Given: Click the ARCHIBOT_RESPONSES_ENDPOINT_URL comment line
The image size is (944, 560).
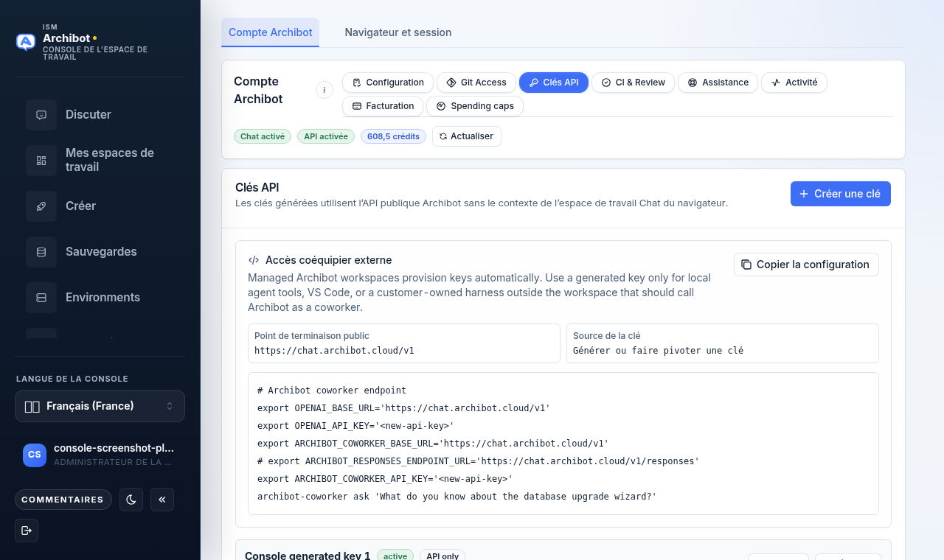Looking at the screenshot, I should point(479,461).
